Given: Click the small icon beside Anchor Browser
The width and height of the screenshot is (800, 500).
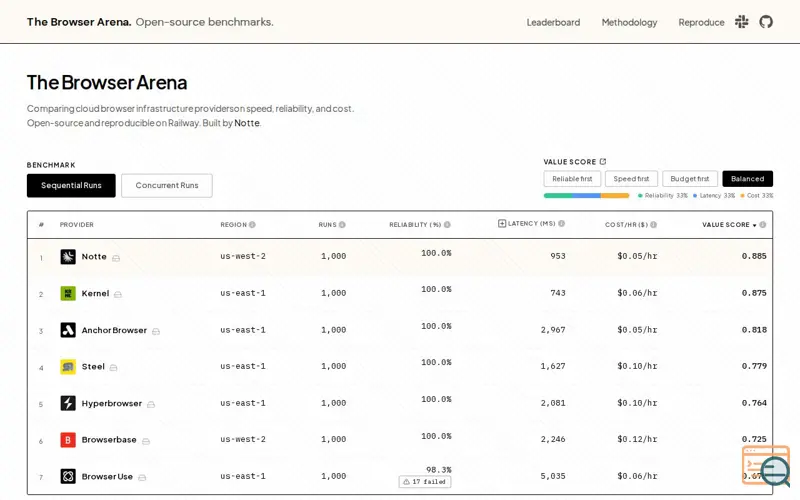Looking at the screenshot, I should pyautogui.click(x=156, y=331).
